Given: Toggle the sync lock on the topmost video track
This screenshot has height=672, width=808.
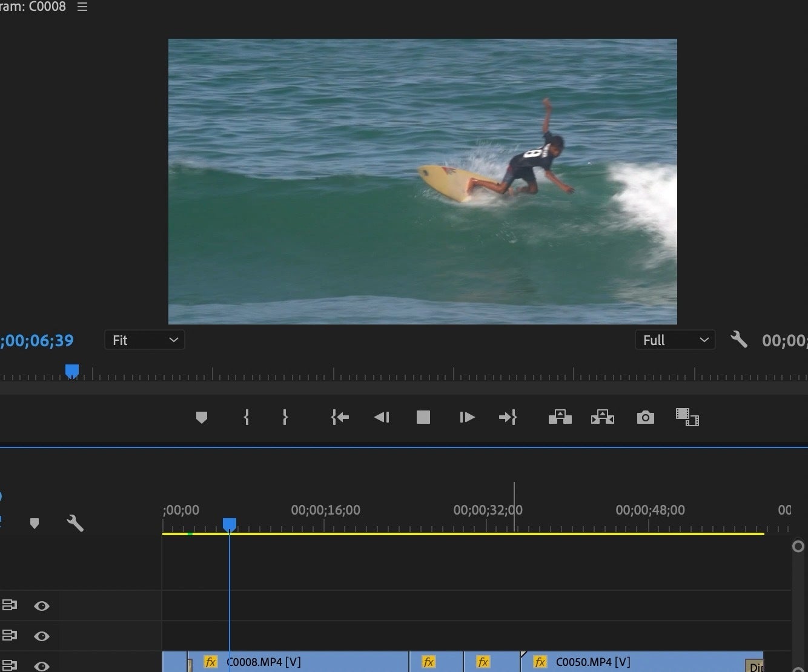Looking at the screenshot, I should click(10, 605).
